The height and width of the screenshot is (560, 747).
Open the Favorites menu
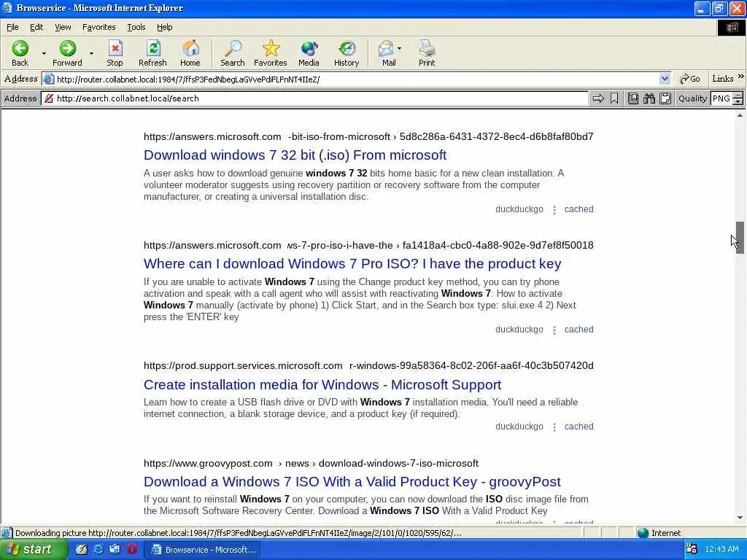[x=98, y=27]
